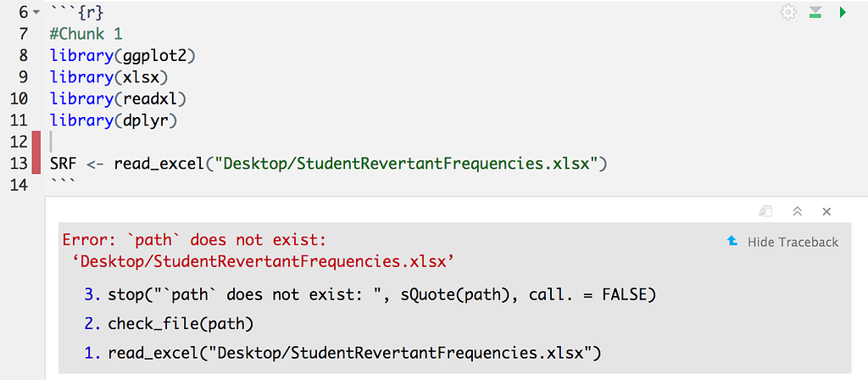The height and width of the screenshot is (380, 868).
Task: Run all chunks above this one
Action: [x=815, y=12]
